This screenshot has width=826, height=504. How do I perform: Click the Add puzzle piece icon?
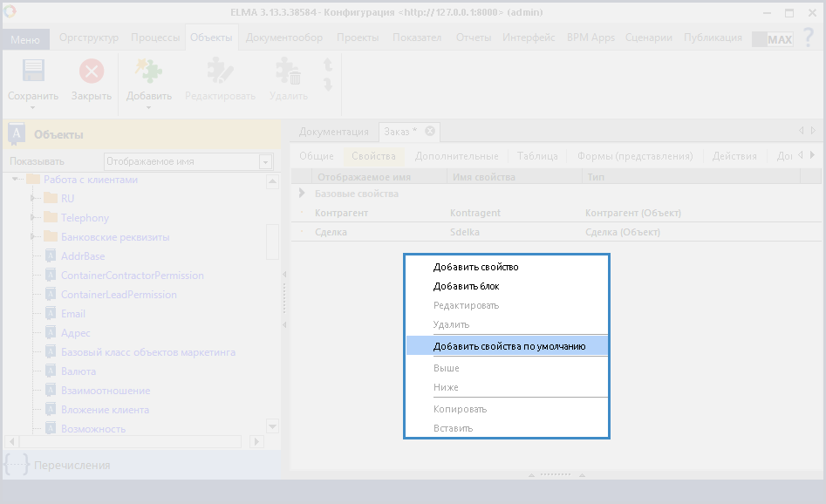(148, 72)
